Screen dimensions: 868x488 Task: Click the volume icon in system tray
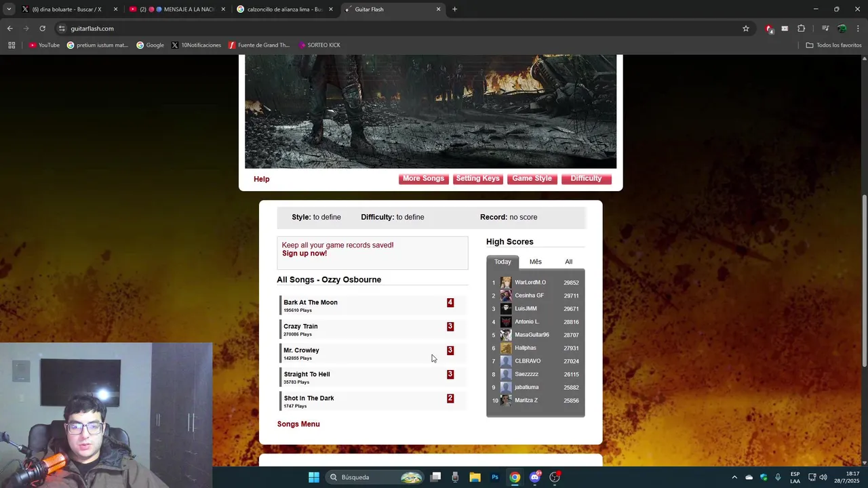click(823, 477)
